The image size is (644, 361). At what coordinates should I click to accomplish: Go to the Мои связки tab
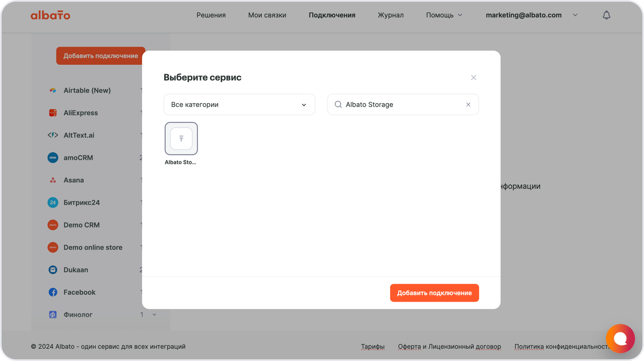click(267, 15)
